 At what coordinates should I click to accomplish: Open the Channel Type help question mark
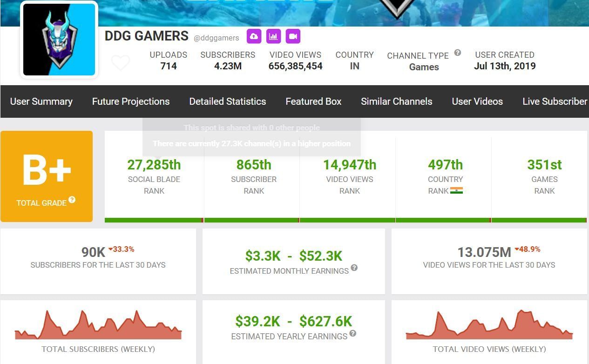coord(457,53)
